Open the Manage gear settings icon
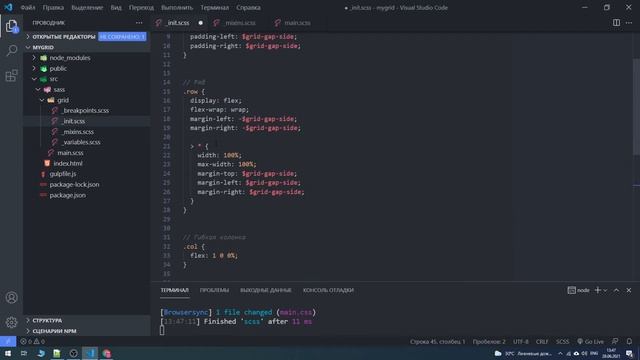 11,322
